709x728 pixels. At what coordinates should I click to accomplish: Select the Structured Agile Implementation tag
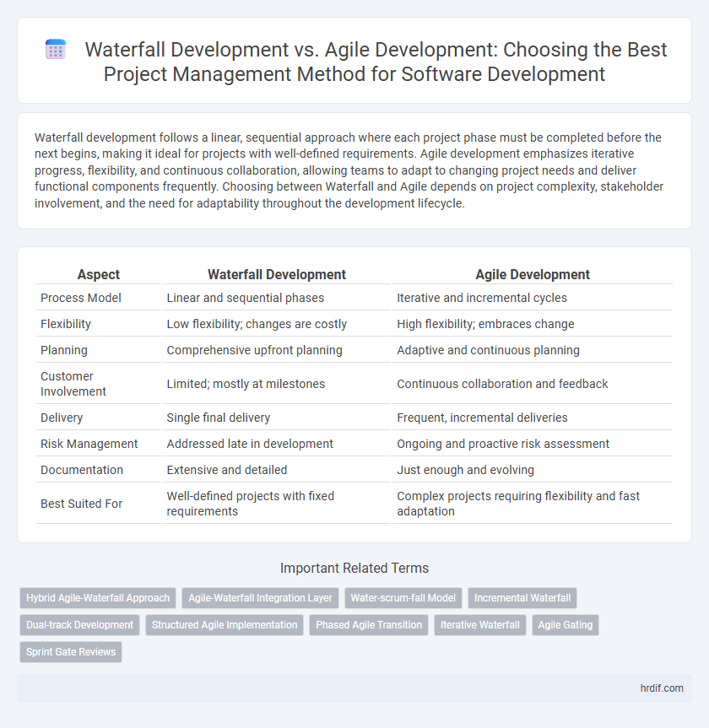225,625
